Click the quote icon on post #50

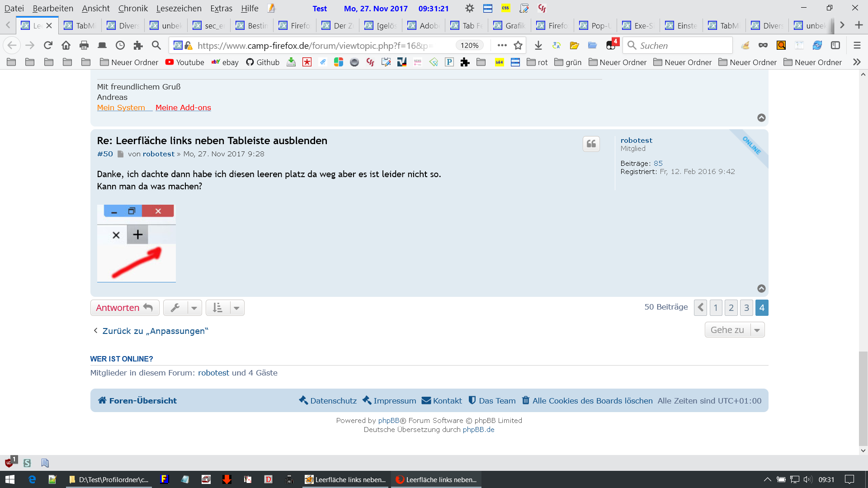(591, 144)
